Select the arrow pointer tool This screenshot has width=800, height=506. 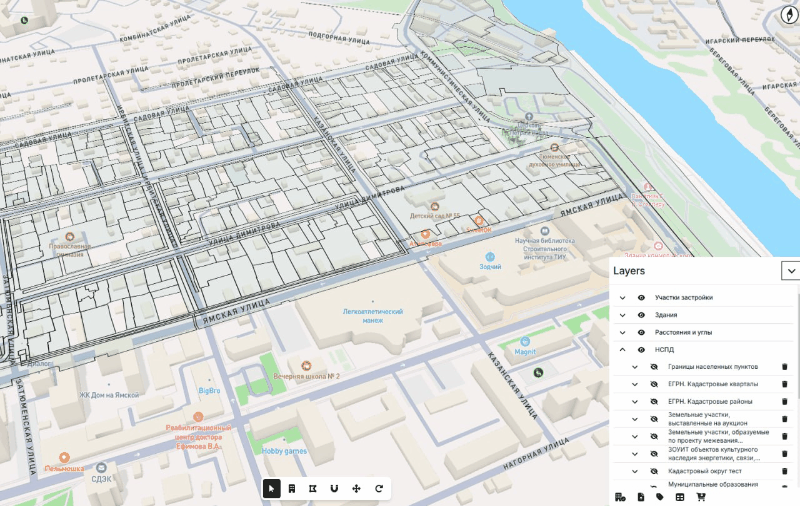coord(272,488)
